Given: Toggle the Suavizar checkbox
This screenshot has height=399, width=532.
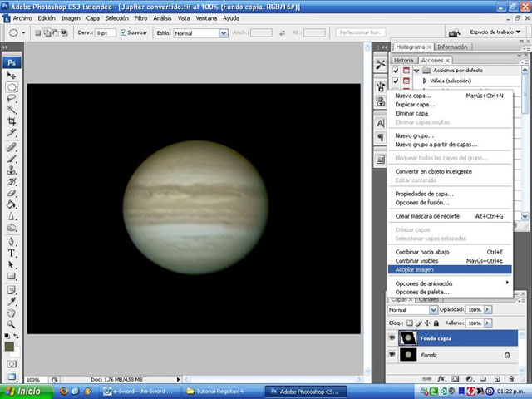Looking at the screenshot, I should coord(123,32).
